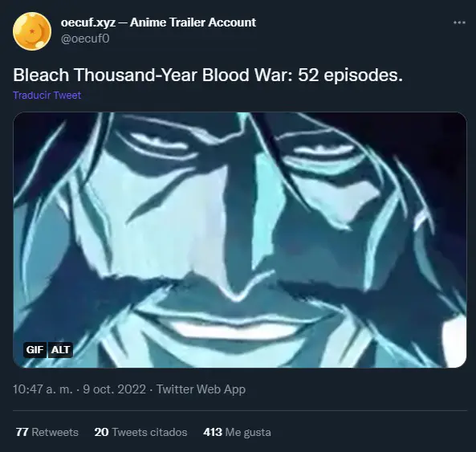Select the tweet text about 52 episodes
Image resolution: width=476 pixels, height=452 pixels.
tap(208, 75)
